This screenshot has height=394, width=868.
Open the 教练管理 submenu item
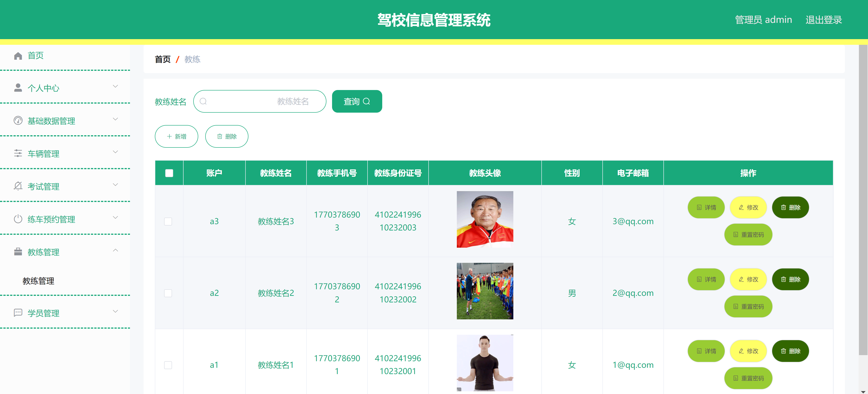click(38, 281)
